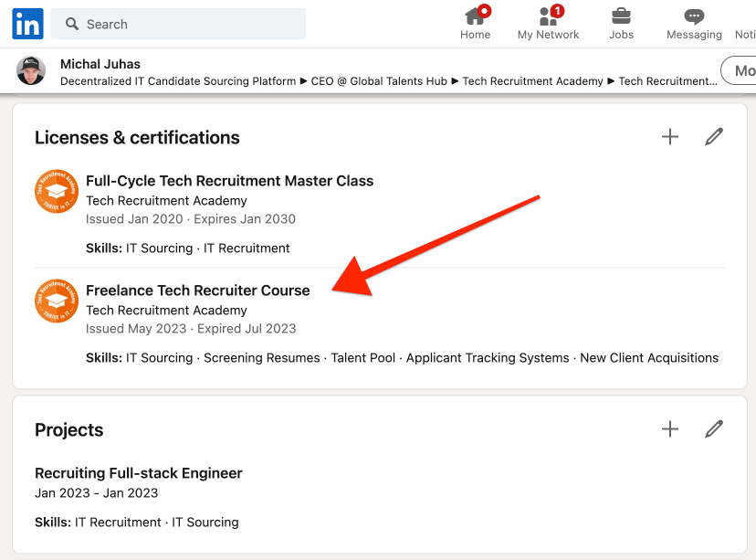Open My Network tab
Image resolution: width=756 pixels, height=560 pixels.
tap(548, 23)
